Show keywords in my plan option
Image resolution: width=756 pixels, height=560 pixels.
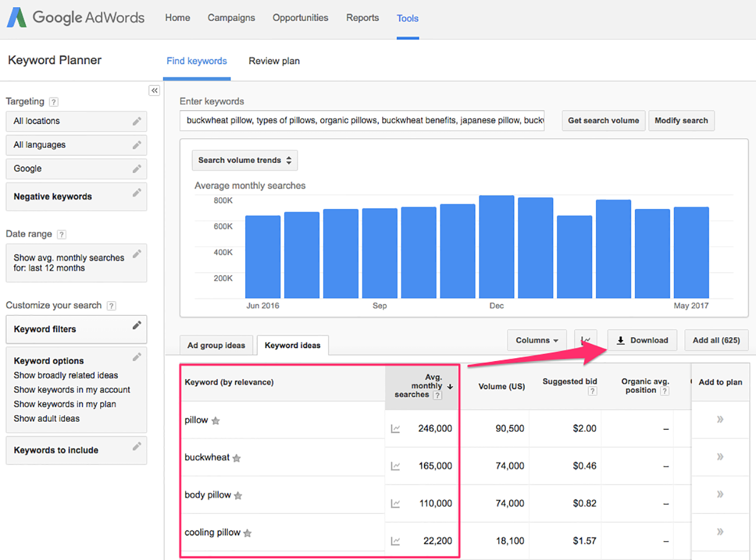click(x=65, y=404)
